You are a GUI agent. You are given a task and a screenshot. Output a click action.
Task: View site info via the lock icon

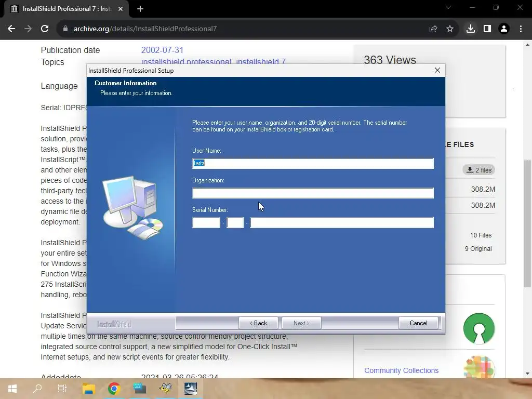(65, 29)
